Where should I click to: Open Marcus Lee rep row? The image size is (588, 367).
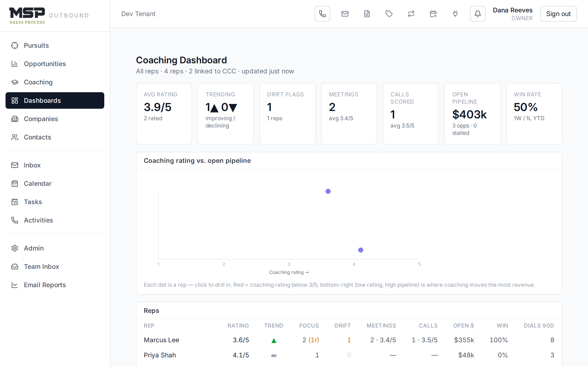[x=349, y=340]
